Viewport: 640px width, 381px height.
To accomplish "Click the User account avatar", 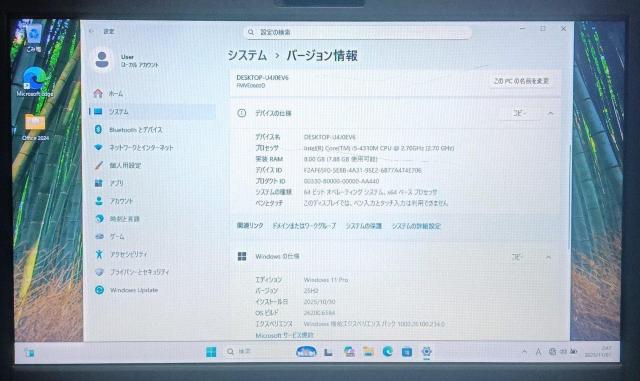I will (x=102, y=60).
